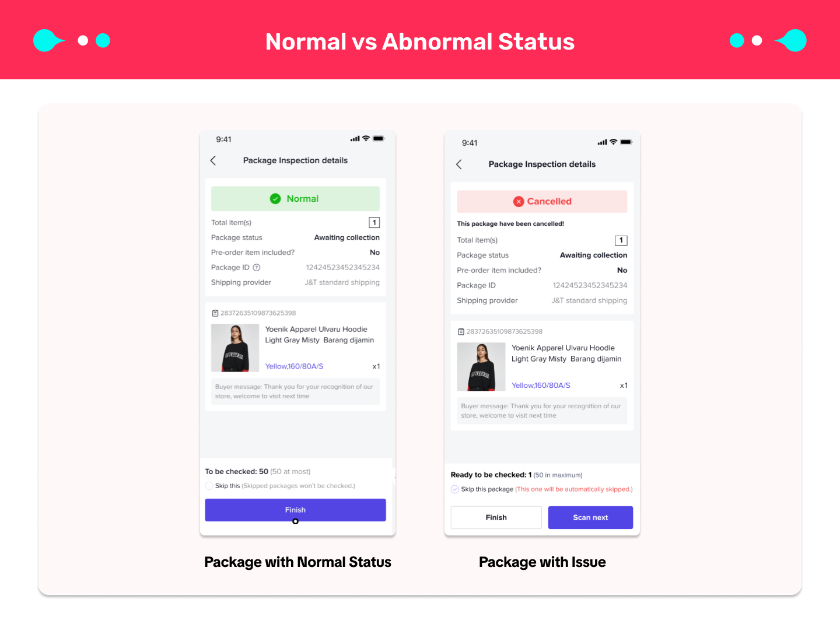Click Yellow,160/80A/S variant link in right phone
The height and width of the screenshot is (627, 840).
tap(541, 386)
